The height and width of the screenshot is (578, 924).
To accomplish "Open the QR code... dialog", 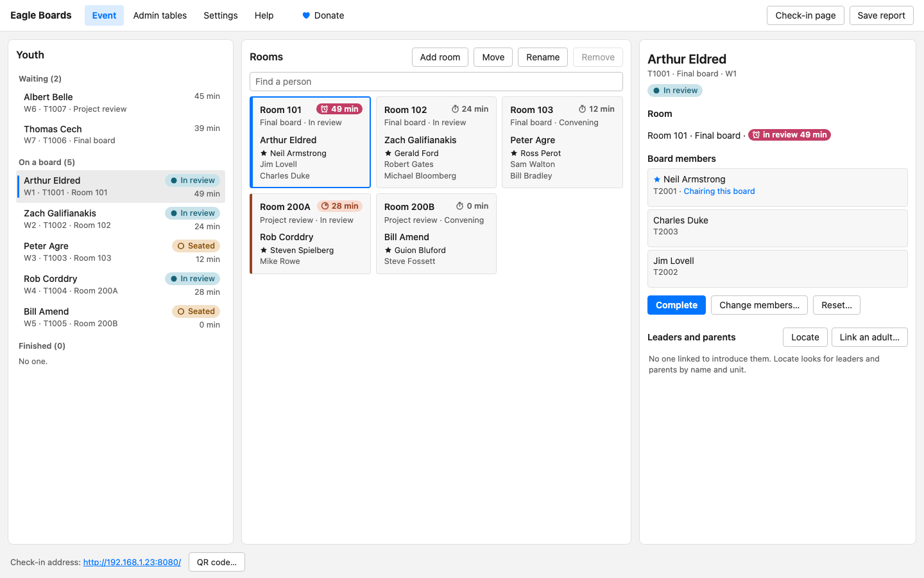I will [x=217, y=562].
